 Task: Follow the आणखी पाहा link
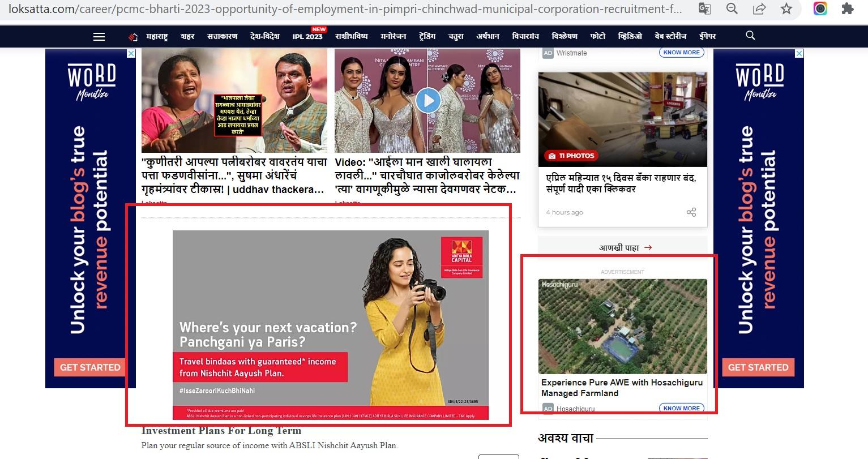pos(626,247)
